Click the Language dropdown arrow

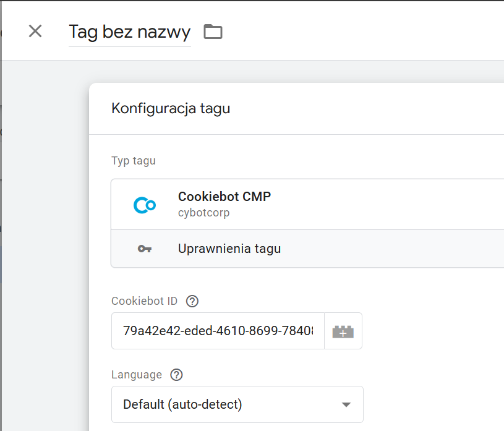[x=346, y=404]
